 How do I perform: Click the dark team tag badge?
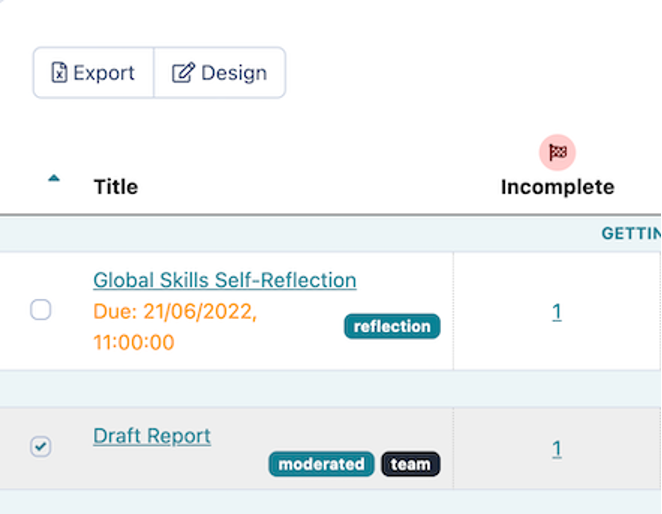410,464
